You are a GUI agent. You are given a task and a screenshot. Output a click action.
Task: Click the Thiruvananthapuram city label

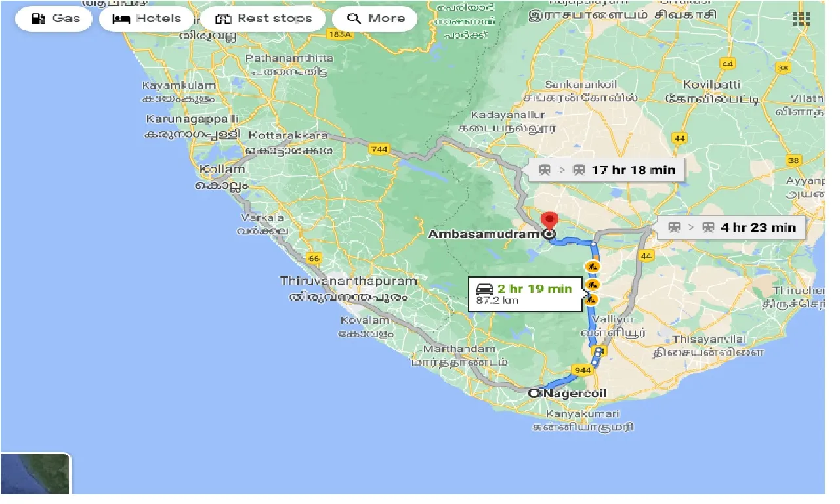point(348,289)
